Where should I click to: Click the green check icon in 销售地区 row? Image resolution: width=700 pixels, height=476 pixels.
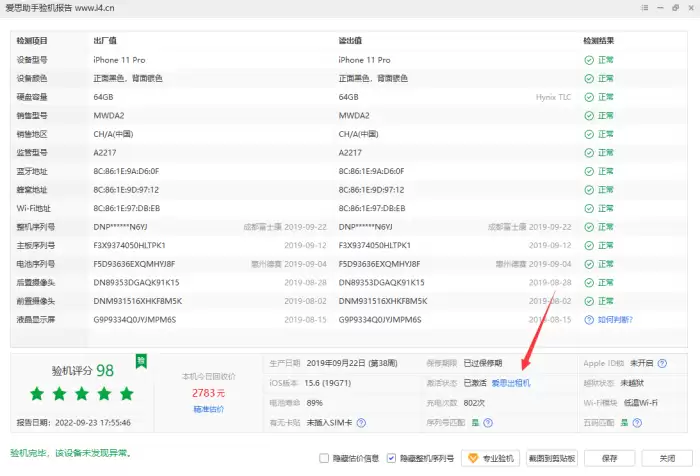589,134
